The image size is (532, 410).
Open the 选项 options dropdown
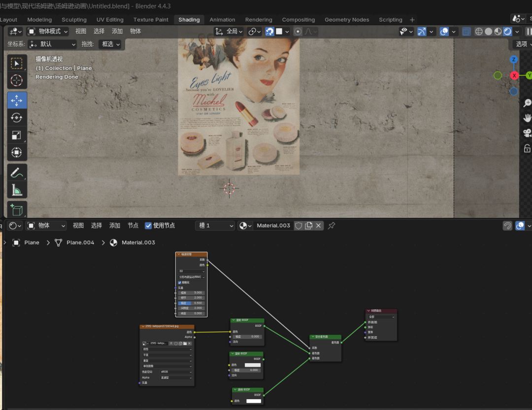click(x=521, y=44)
